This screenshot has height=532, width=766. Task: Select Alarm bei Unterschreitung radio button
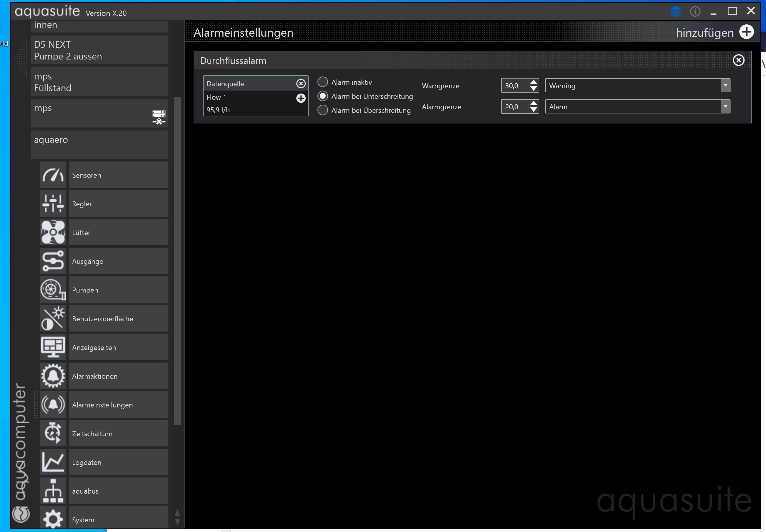[x=323, y=96]
